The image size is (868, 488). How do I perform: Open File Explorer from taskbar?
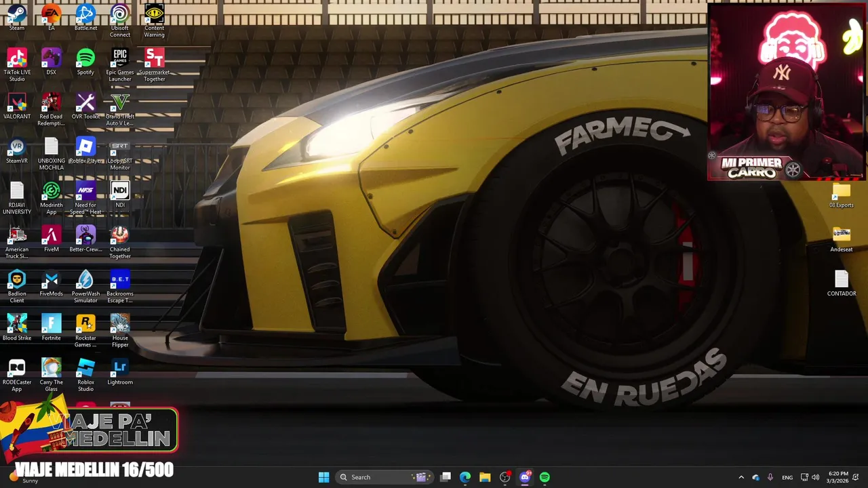point(485,477)
